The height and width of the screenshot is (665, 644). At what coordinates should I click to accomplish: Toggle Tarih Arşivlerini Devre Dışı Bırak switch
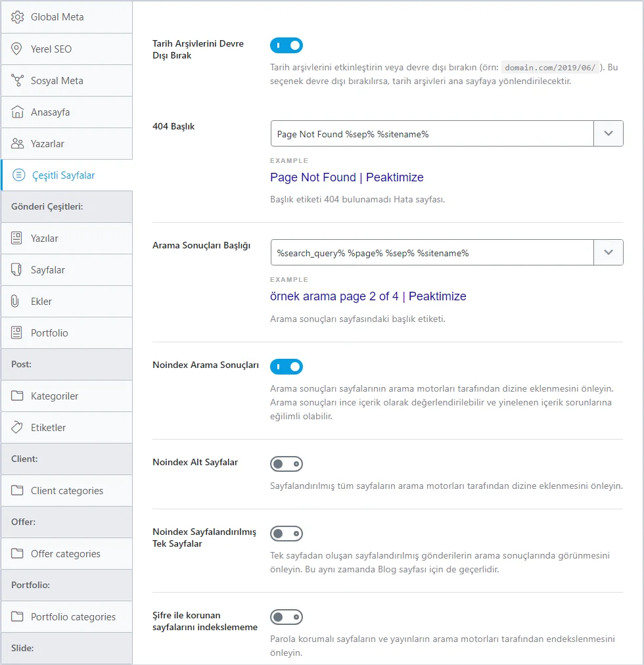287,45
